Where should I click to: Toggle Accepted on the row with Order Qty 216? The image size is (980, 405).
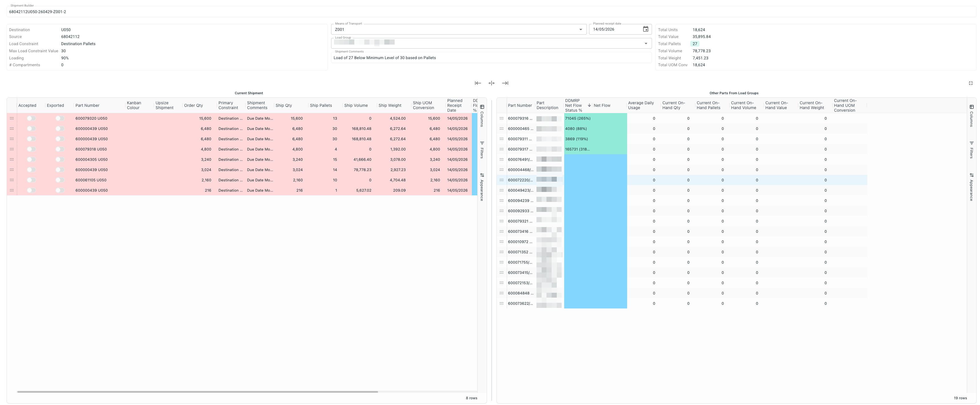(31, 190)
